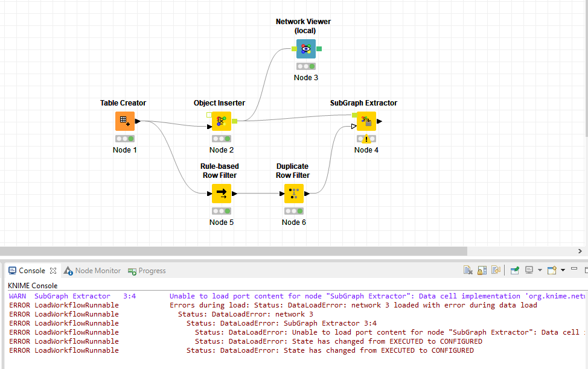Click the 'Node 5' label

click(221, 222)
